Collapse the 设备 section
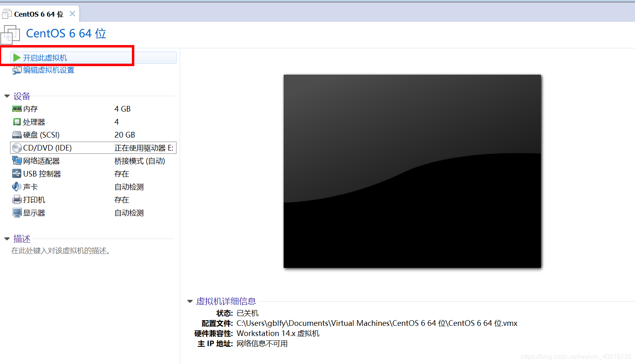Image resolution: width=635 pixels, height=364 pixels. 7,96
